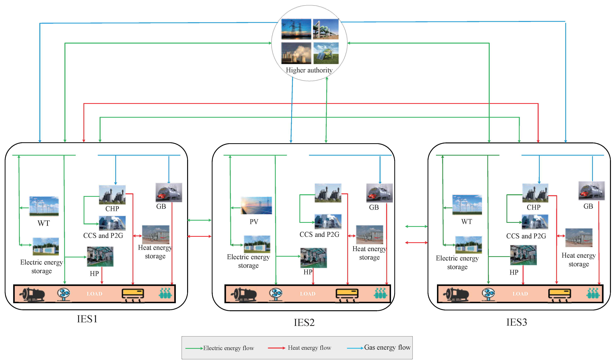
Task: Click the green double arrow between IES1 and IES2
Action: point(199,220)
